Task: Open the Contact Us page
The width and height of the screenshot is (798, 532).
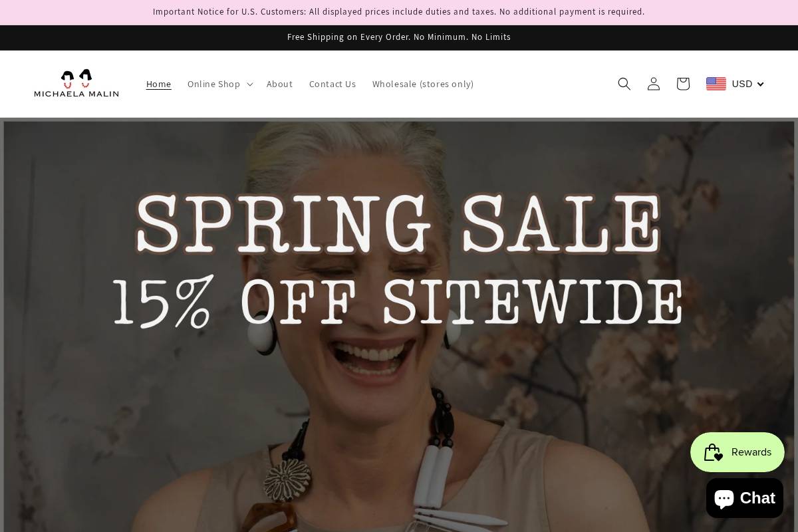Action: coord(332,84)
